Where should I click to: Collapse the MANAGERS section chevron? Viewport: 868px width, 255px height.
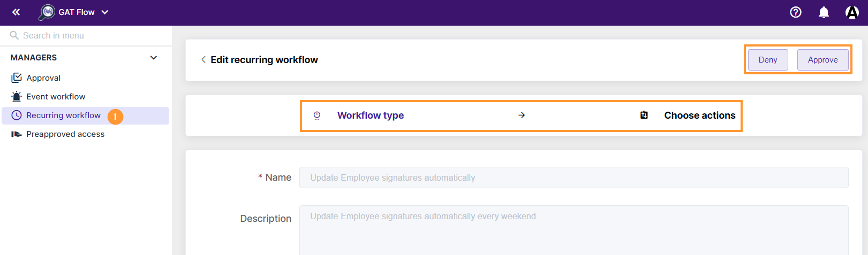pyautogui.click(x=154, y=58)
